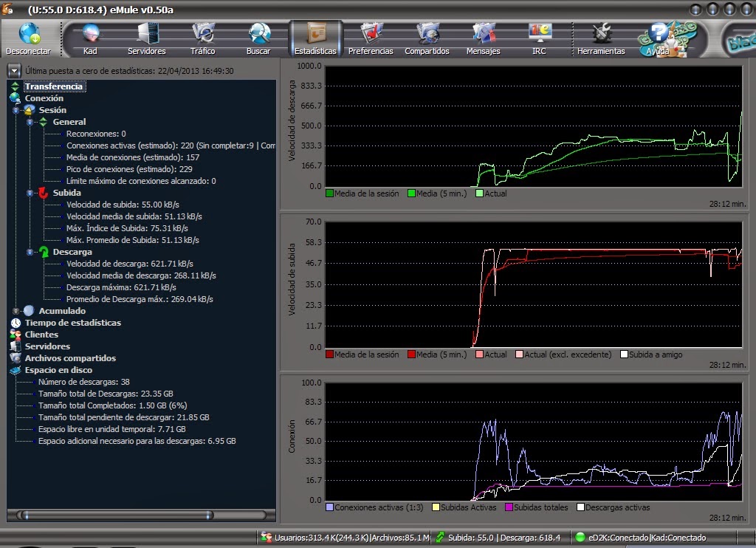Click the connections graph

pos(534,442)
